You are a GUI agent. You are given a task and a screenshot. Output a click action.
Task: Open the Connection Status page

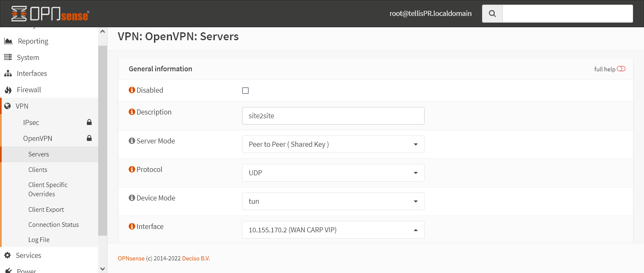[53, 224]
